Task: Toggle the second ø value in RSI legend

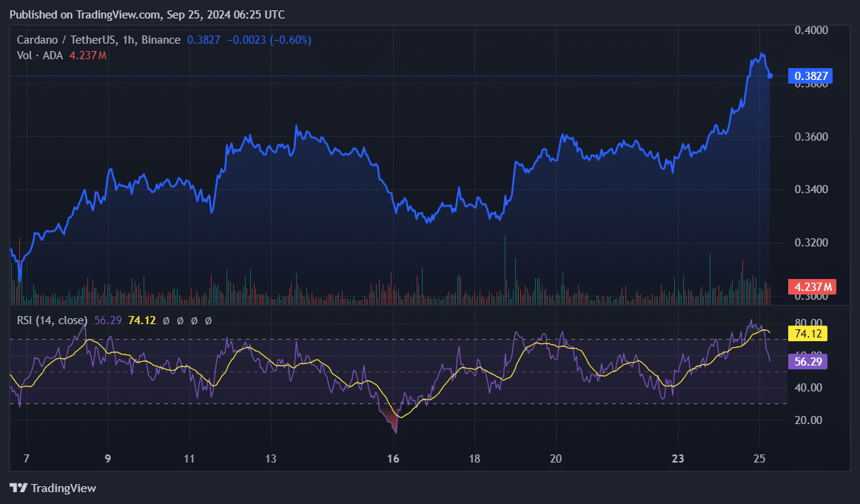Action: tap(181, 321)
